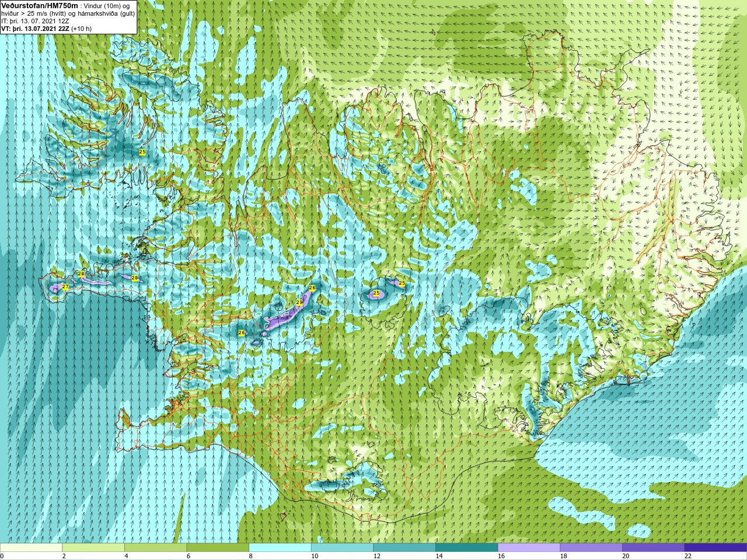Click the 18–20 medium purple legend swatch
Screen dimensions: 747x560
tap(591, 548)
